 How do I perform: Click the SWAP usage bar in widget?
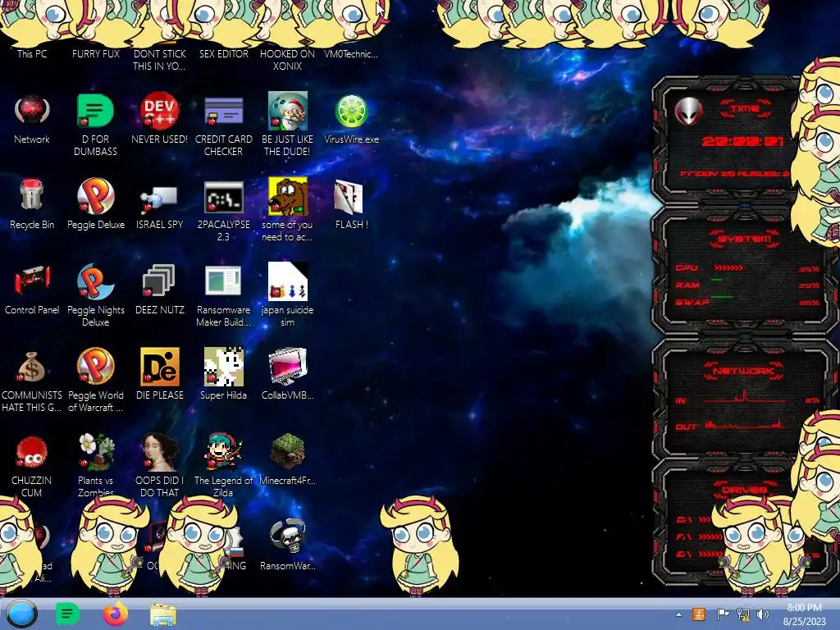click(722, 296)
